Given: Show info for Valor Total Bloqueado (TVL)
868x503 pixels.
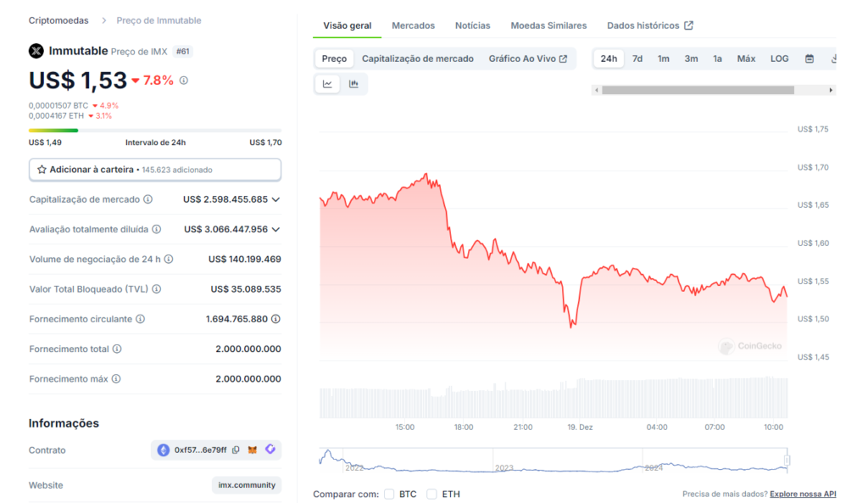Looking at the screenshot, I should pyautogui.click(x=157, y=289).
